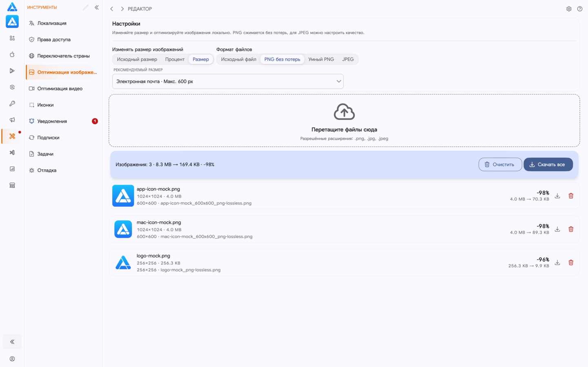Choose the Умный PNG format
The height and width of the screenshot is (367, 588).
pyautogui.click(x=321, y=59)
